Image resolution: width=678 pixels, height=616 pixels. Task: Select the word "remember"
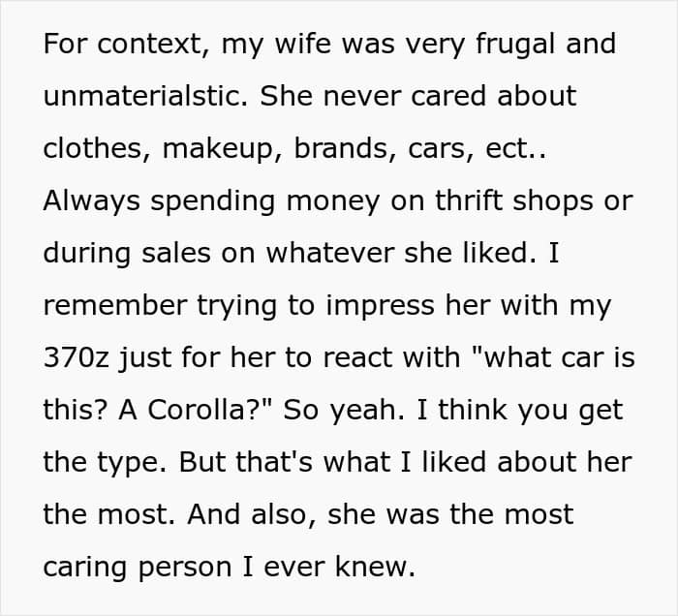(x=115, y=305)
